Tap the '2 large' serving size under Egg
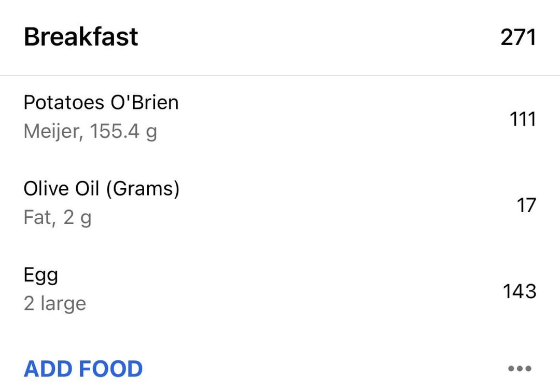 click(55, 303)
